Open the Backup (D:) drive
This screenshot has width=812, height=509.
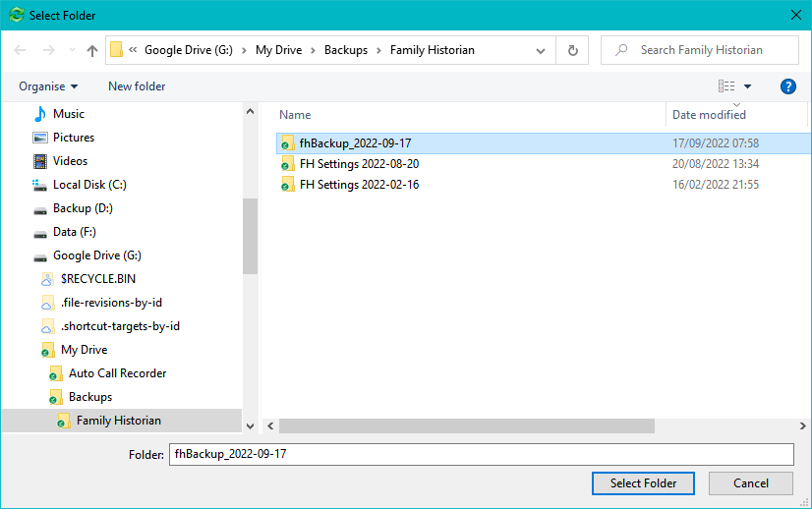[83, 208]
